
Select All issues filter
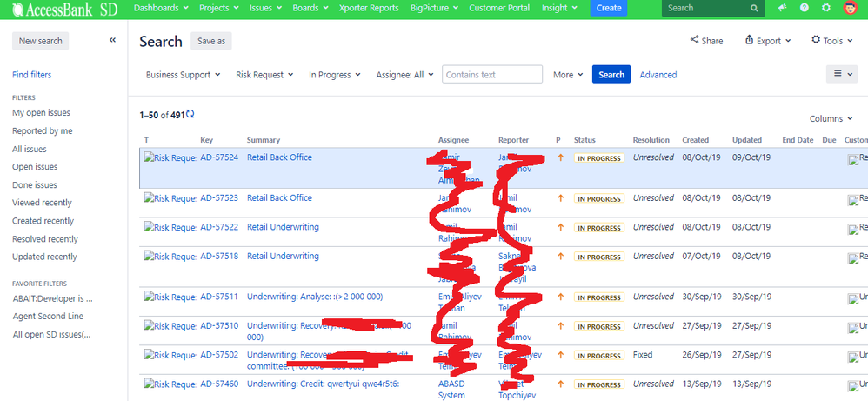point(30,149)
